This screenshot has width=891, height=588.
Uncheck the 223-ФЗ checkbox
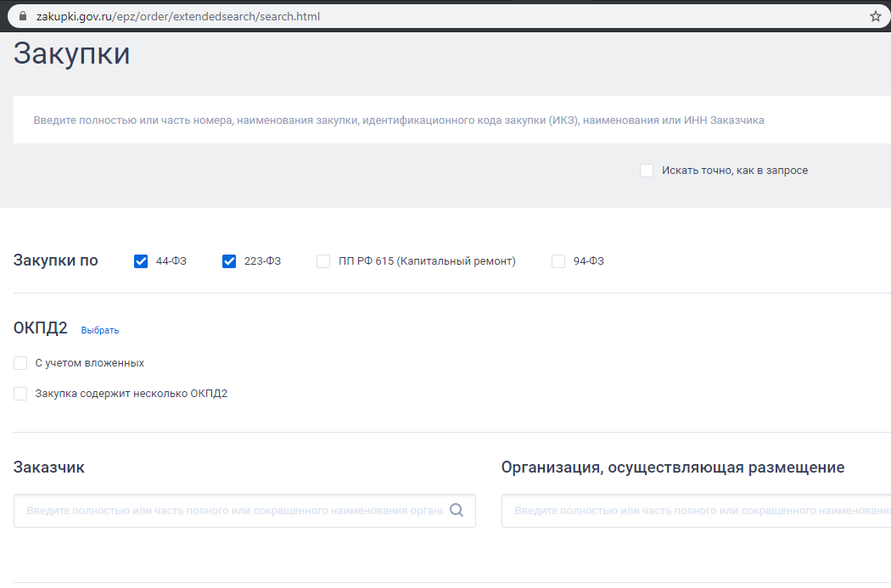point(229,260)
